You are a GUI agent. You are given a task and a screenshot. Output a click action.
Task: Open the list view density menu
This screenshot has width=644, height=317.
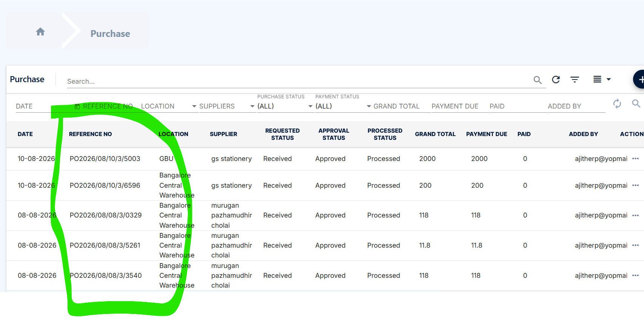[x=602, y=80]
